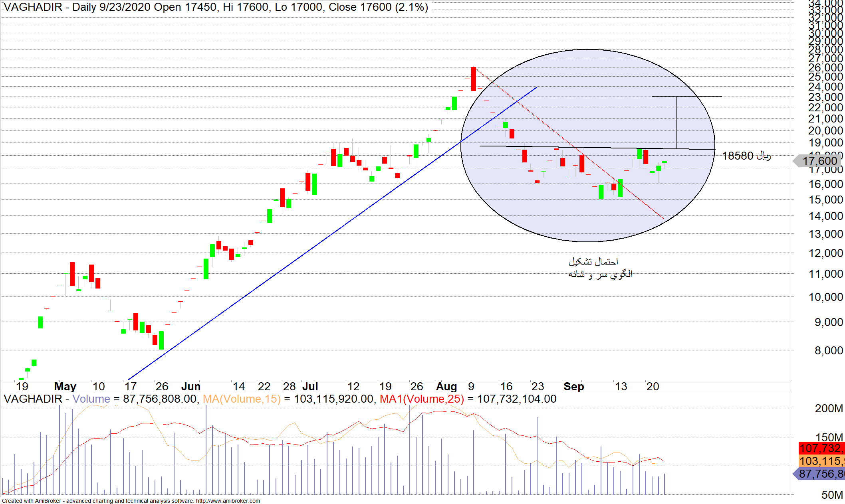Click the Volume legend label
845x504 pixels.
point(91,399)
